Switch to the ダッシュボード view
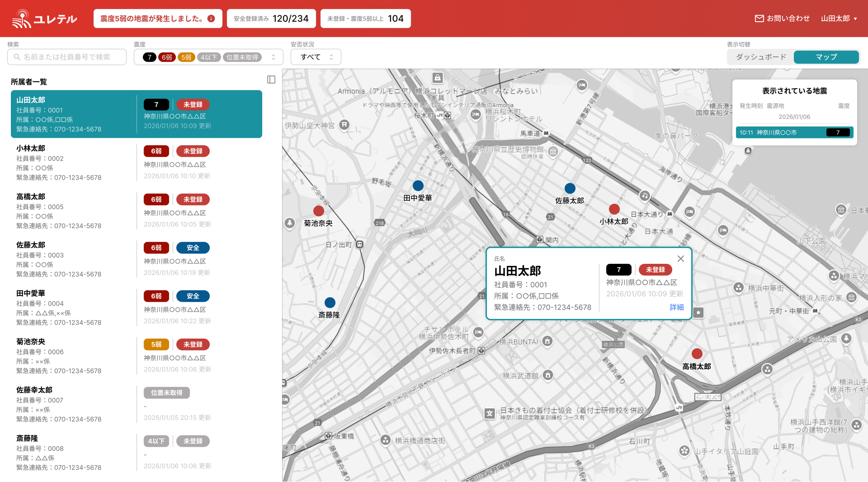Image resolution: width=868 pixels, height=482 pixels. tap(761, 57)
